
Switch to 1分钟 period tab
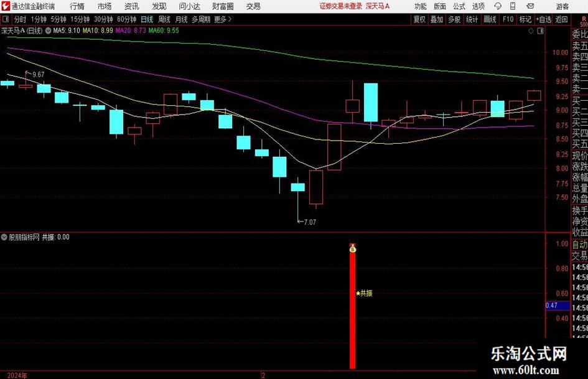coord(39,19)
